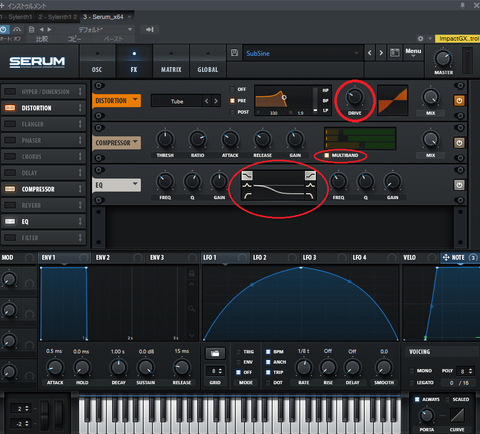Image resolution: width=480 pixels, height=434 pixels.
Task: Open the LFO shape folder icon
Action: tap(215, 353)
